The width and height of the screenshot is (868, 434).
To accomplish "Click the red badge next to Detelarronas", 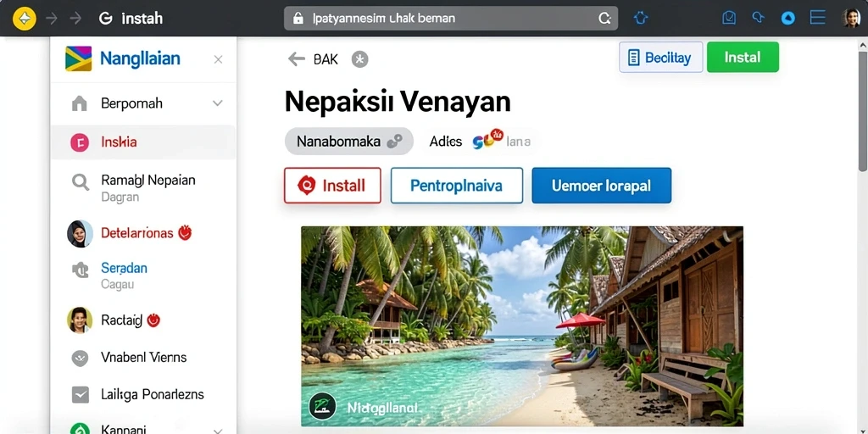I will [x=184, y=233].
